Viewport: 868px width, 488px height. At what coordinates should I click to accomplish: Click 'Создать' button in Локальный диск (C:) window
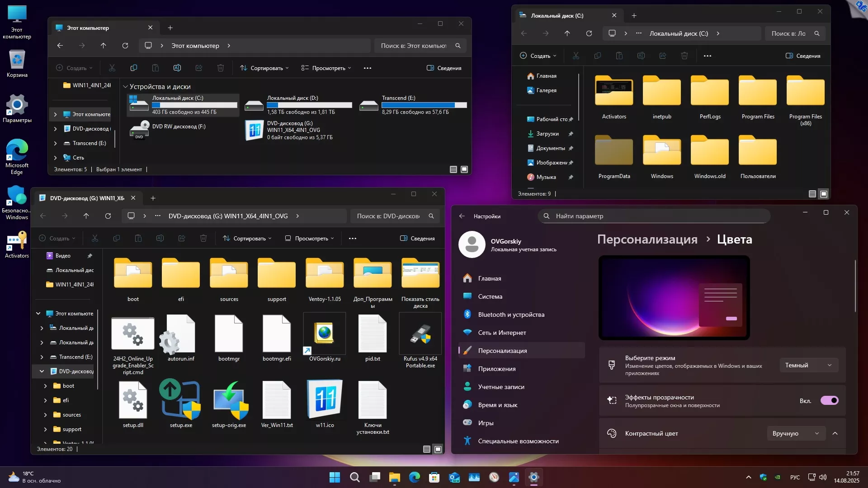(x=538, y=56)
